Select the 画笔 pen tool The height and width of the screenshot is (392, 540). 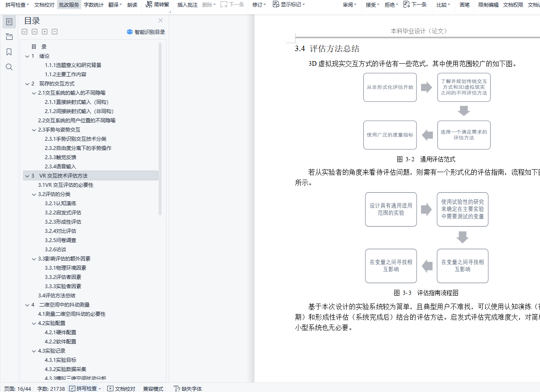click(465, 5)
